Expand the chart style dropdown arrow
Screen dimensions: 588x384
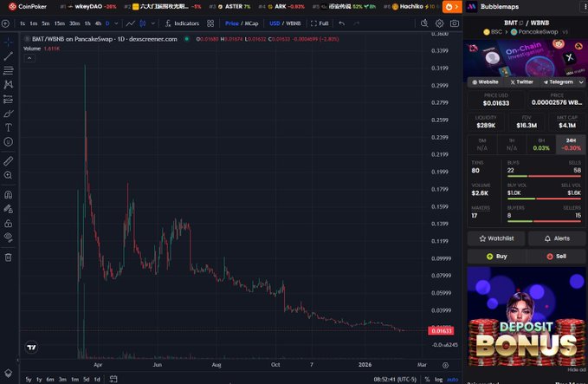click(x=153, y=23)
